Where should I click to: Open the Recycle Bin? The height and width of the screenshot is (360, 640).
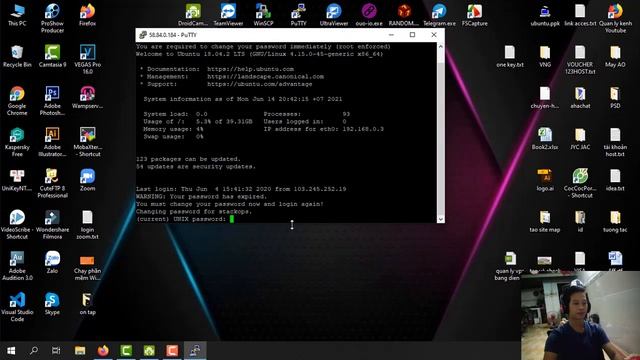tap(17, 56)
